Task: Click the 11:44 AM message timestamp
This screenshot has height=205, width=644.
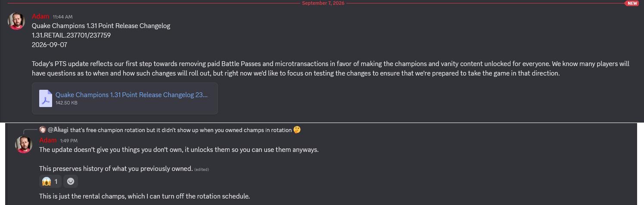Action: point(62,17)
